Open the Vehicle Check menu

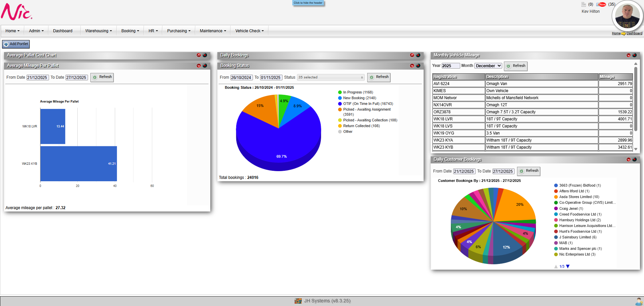(x=249, y=31)
